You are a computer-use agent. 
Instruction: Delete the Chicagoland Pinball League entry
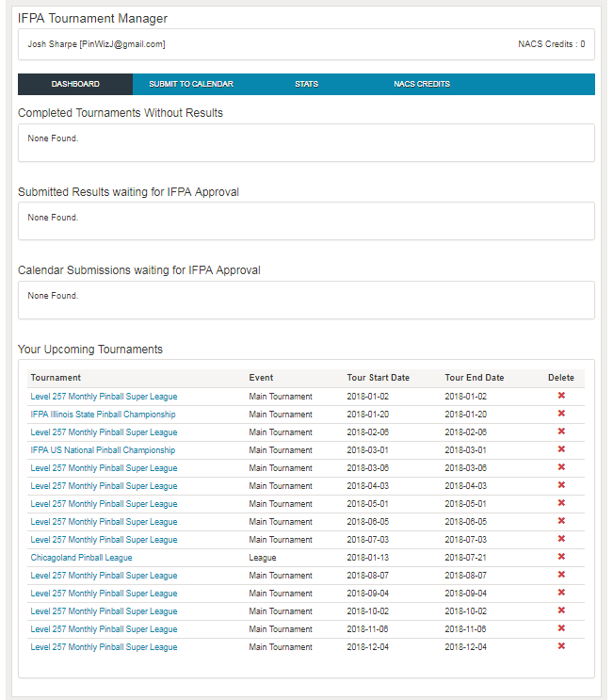(x=561, y=557)
